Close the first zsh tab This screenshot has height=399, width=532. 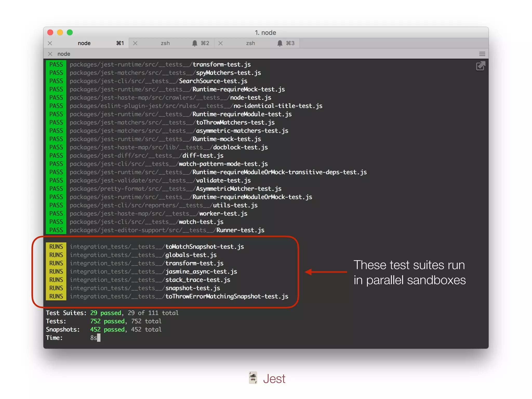point(135,43)
